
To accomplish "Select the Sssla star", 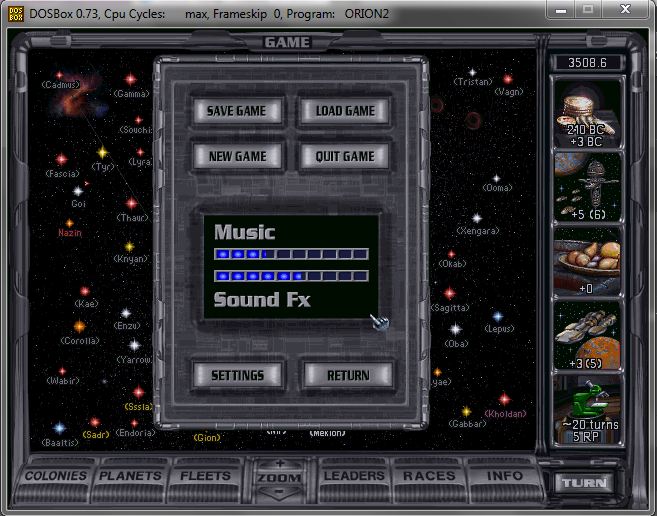I will (x=139, y=392).
